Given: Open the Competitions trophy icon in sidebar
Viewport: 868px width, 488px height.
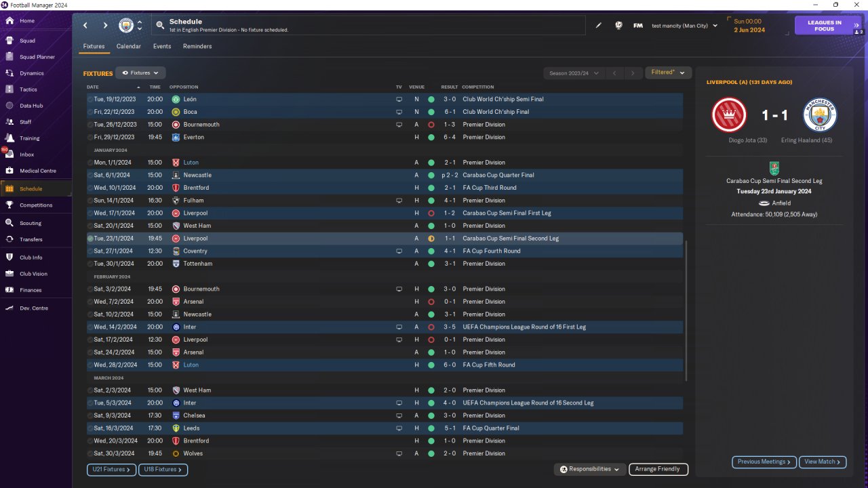Looking at the screenshot, I should 9,205.
